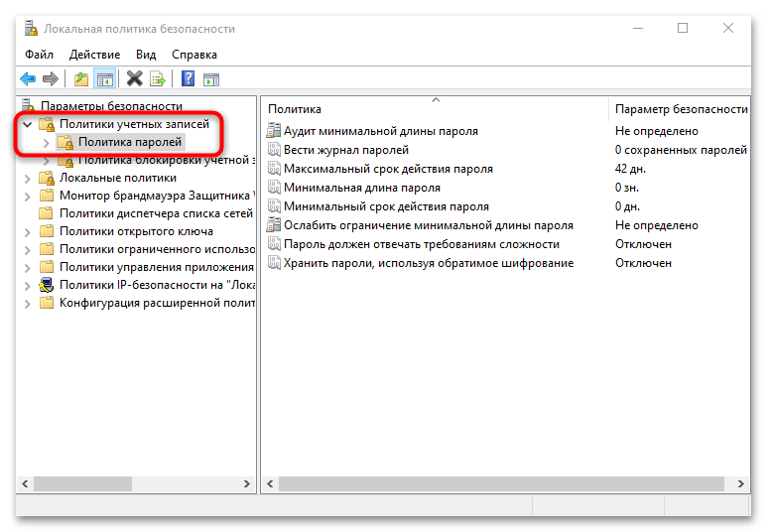Click icon of 'Вести журнал паролей'

point(274,150)
